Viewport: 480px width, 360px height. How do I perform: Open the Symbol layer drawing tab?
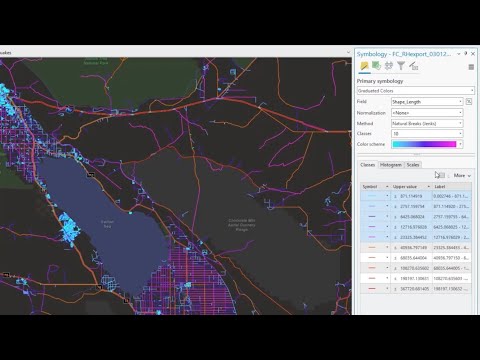[x=389, y=66]
